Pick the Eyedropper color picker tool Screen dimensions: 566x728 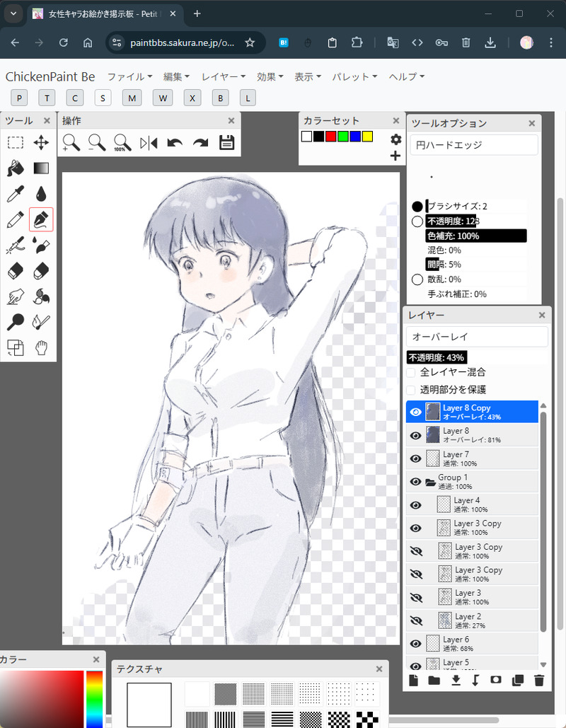click(16, 194)
